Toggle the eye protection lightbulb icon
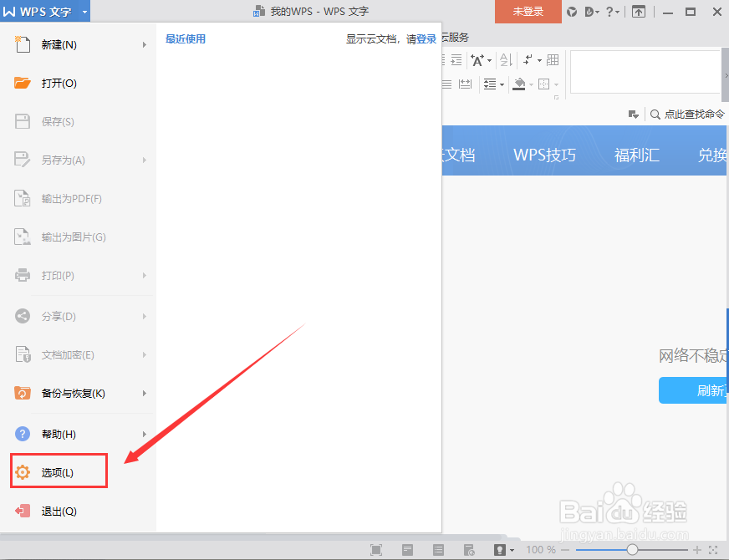Screen dimensions: 729x560 (x=500, y=550)
